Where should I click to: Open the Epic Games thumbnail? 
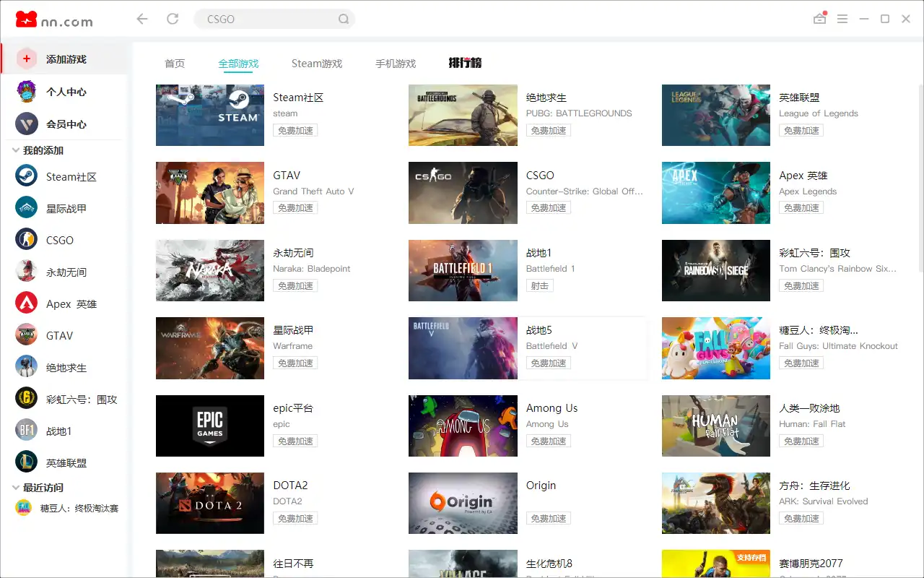pyautogui.click(x=210, y=426)
